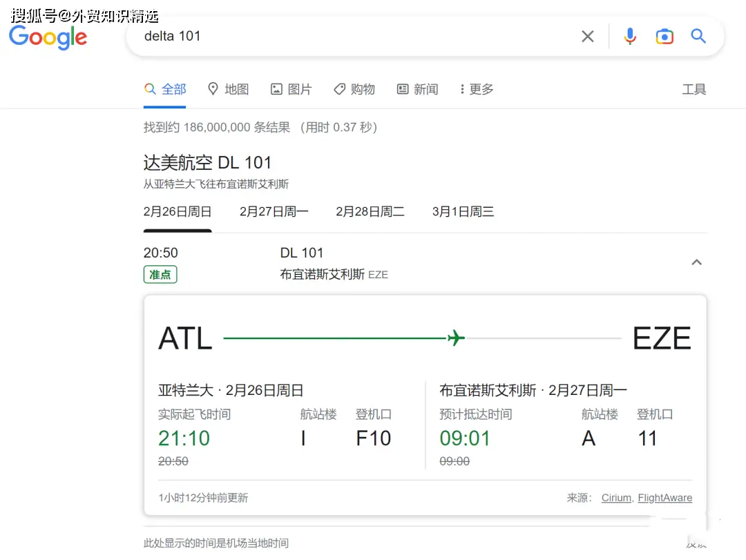Screen dimensions: 746x560
Task: Expand the 更多 more menu
Action: click(x=477, y=89)
